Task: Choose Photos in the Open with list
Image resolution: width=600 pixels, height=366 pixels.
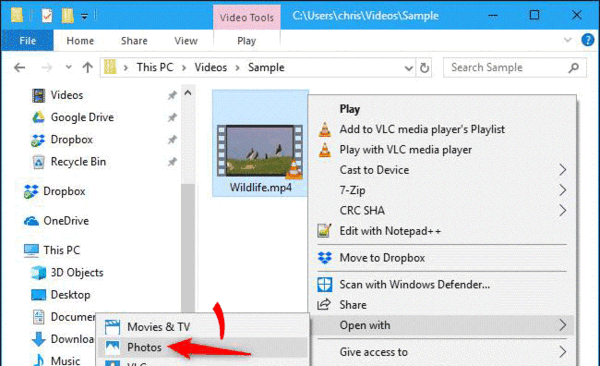Action: pos(202,347)
